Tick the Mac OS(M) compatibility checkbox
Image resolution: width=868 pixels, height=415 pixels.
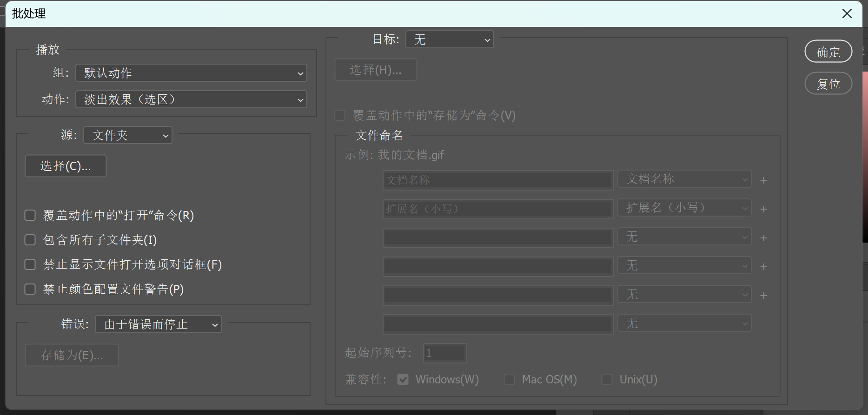click(x=510, y=380)
